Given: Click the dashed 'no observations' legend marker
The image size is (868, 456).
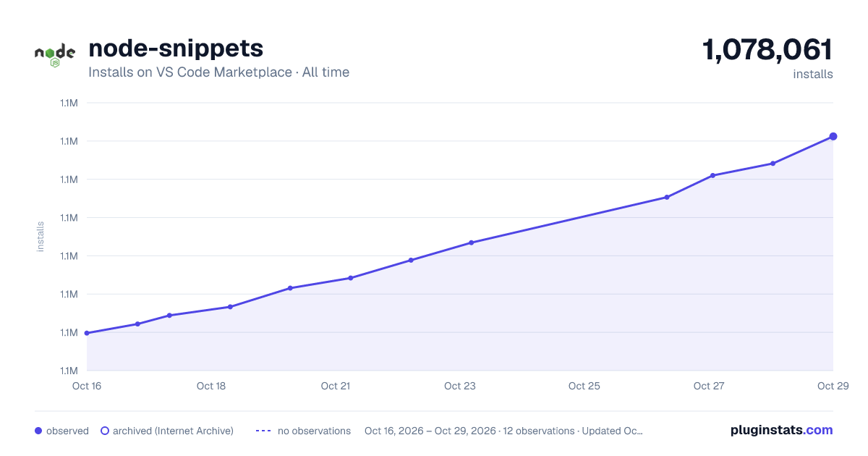Looking at the screenshot, I should click(x=263, y=431).
